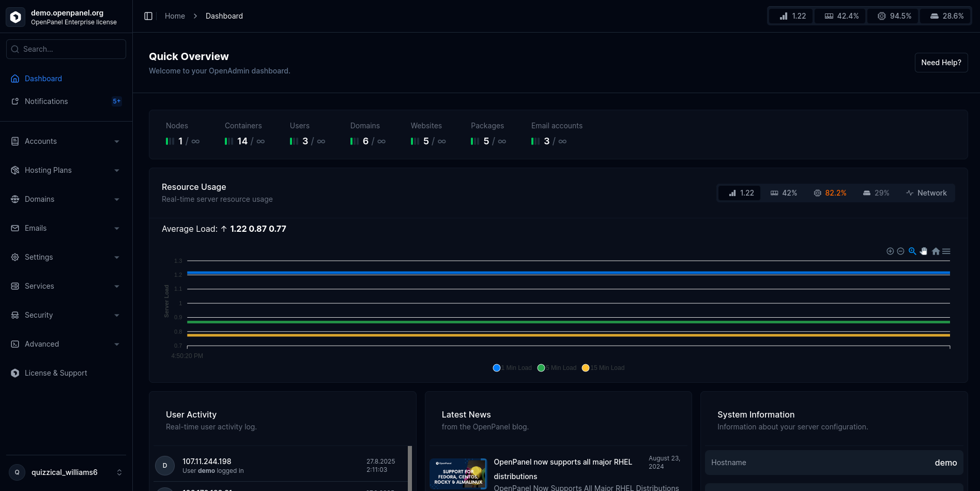The width and height of the screenshot is (980, 491).
Task: Click the yellow 15 Min Load line
Action: [569, 335]
